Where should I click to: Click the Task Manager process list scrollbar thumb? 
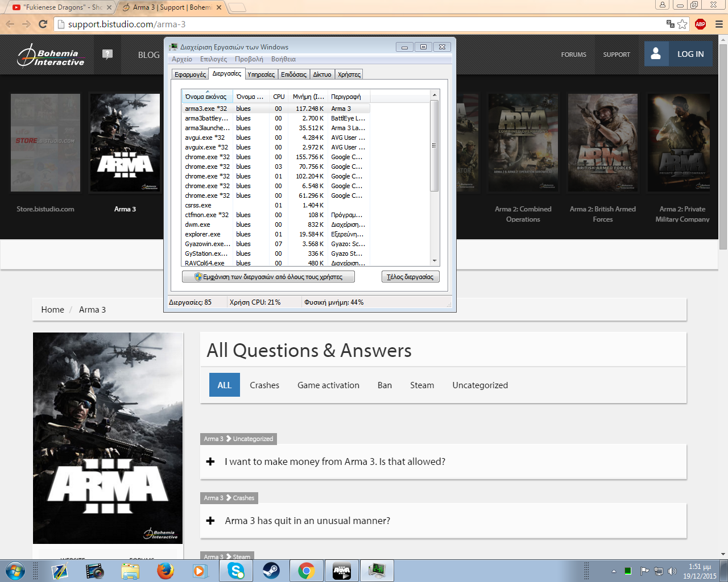(x=435, y=145)
